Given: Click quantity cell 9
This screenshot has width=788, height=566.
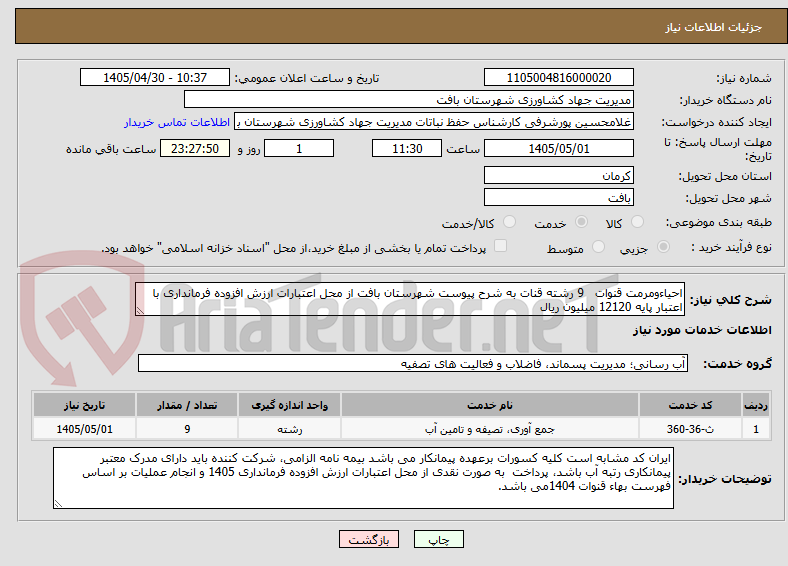Looking at the screenshot, I should point(187,429).
